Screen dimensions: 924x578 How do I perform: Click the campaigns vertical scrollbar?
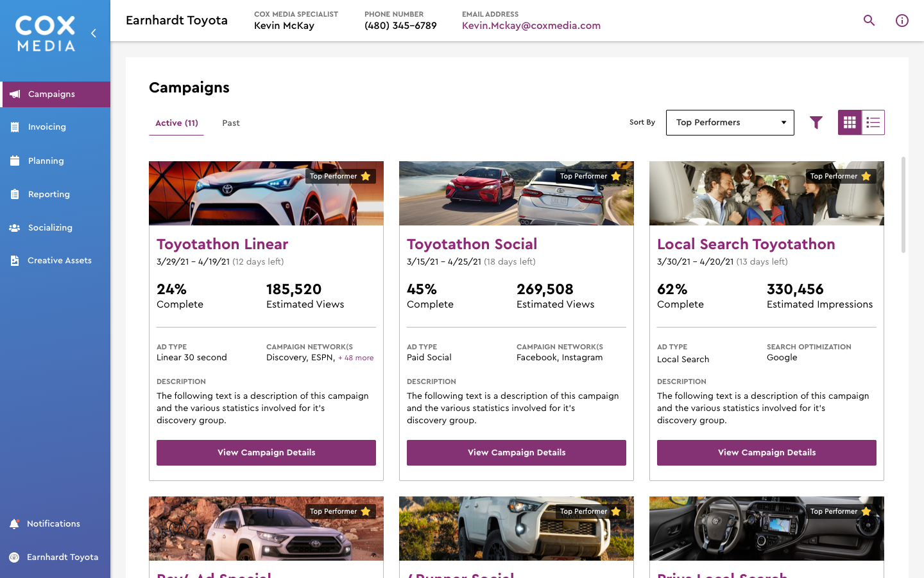click(903, 205)
